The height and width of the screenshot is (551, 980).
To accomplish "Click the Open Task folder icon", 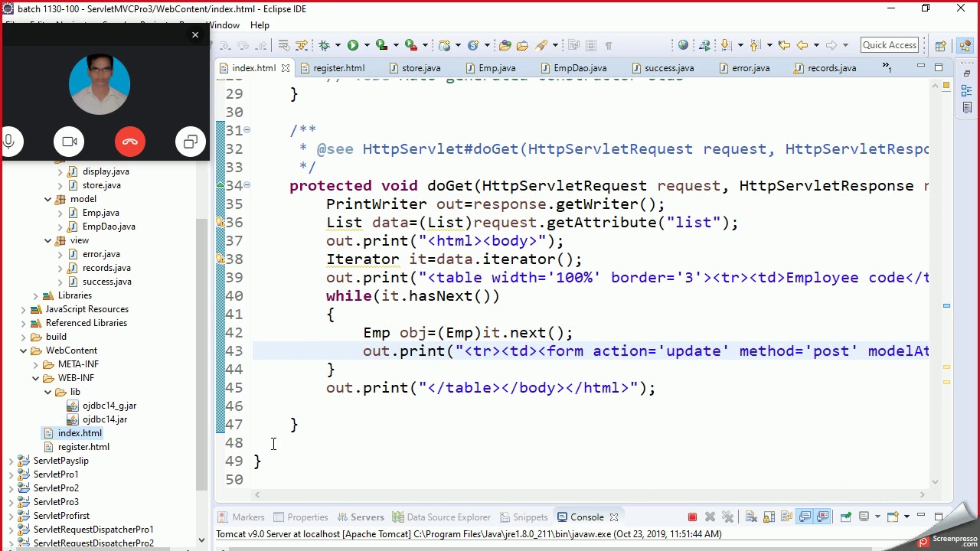I will click(522, 45).
